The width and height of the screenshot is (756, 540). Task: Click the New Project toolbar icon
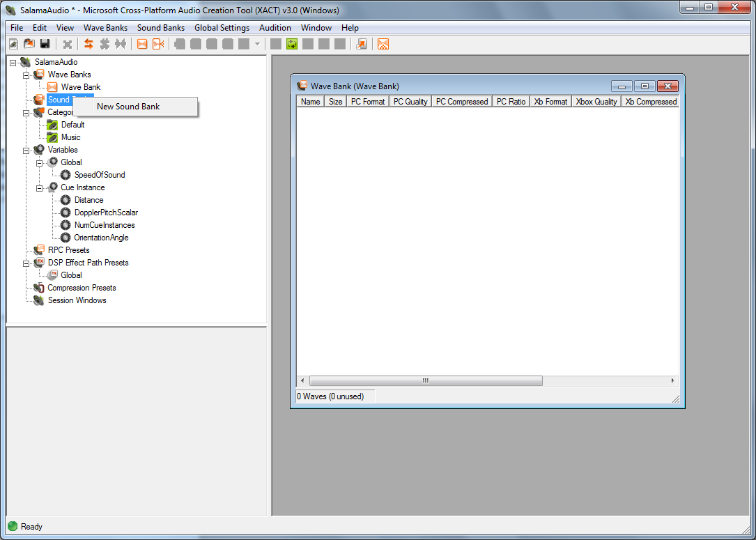click(x=14, y=45)
